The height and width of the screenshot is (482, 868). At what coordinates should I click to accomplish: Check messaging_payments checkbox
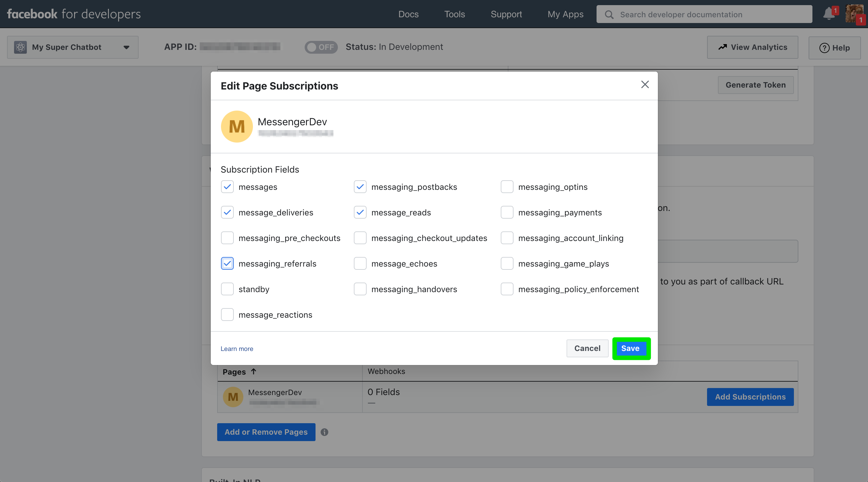point(507,212)
